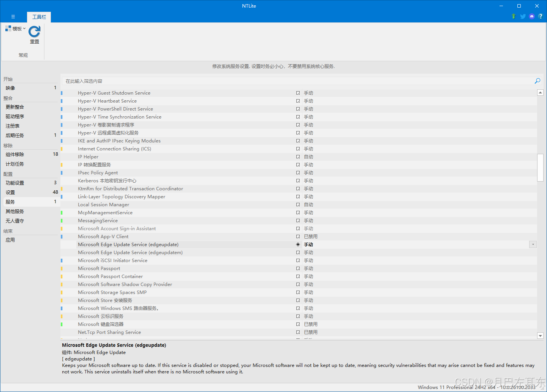547x392 pixels.
Task: Open the hamburger menu icon
Action: point(13,17)
